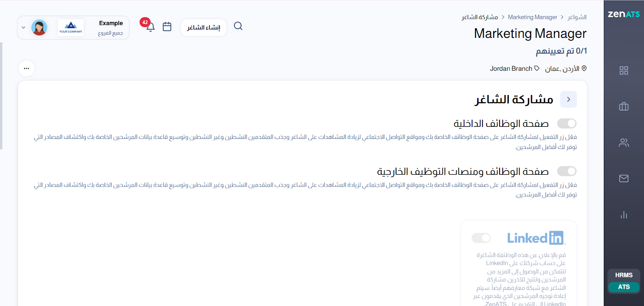Screen dimensions: 644x306
Task: Click the search magnifier icon
Action: coord(238,26)
